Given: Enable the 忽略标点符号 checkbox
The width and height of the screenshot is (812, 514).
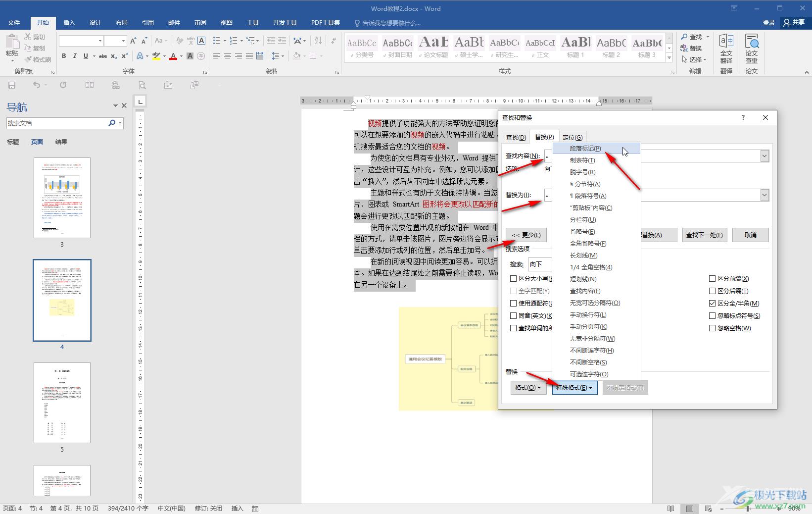Looking at the screenshot, I should pos(713,316).
